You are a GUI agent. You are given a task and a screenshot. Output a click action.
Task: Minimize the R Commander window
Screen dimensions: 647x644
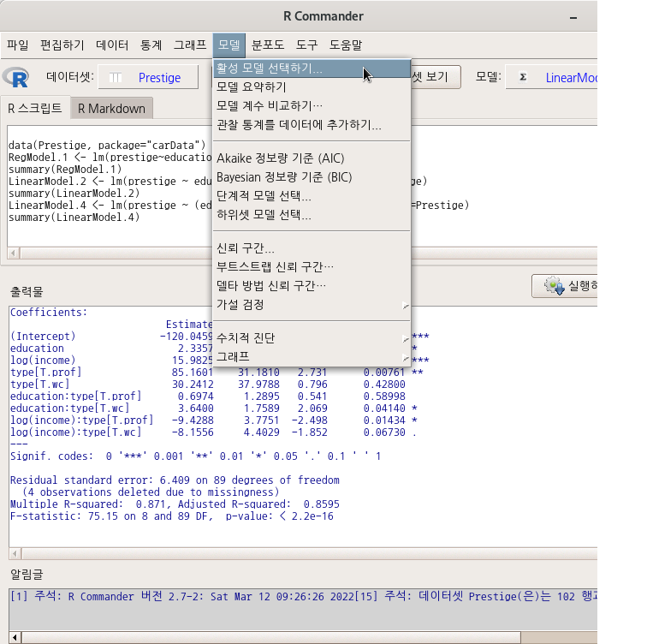click(573, 17)
